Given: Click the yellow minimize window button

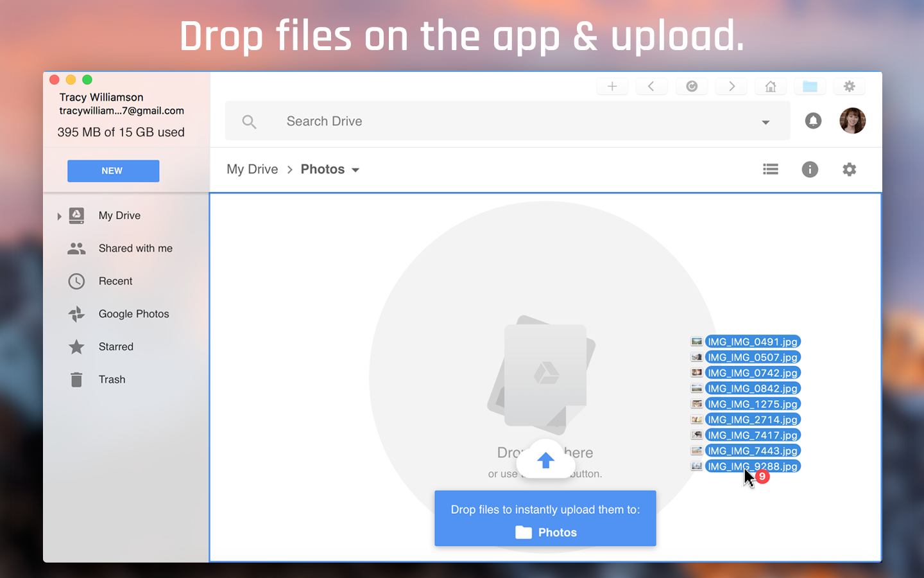Looking at the screenshot, I should tap(71, 80).
